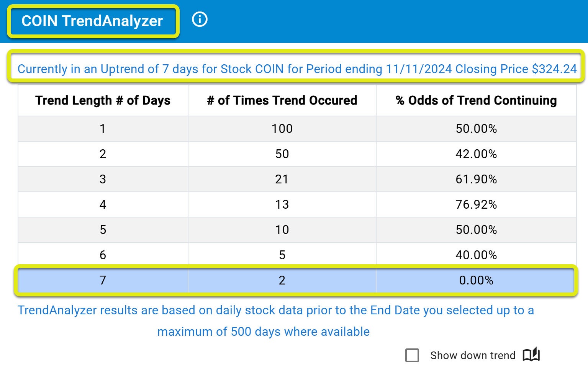Click the 0.00% odds cell
588x371 pixels.
[476, 280]
